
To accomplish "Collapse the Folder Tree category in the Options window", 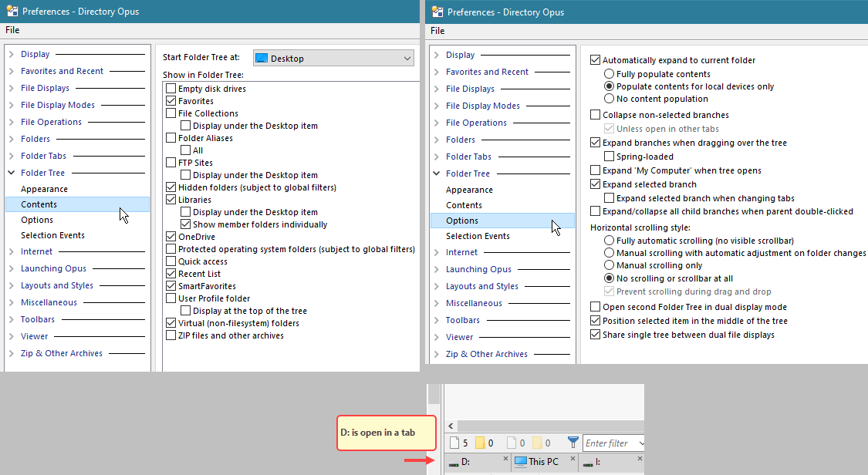I will (x=437, y=173).
